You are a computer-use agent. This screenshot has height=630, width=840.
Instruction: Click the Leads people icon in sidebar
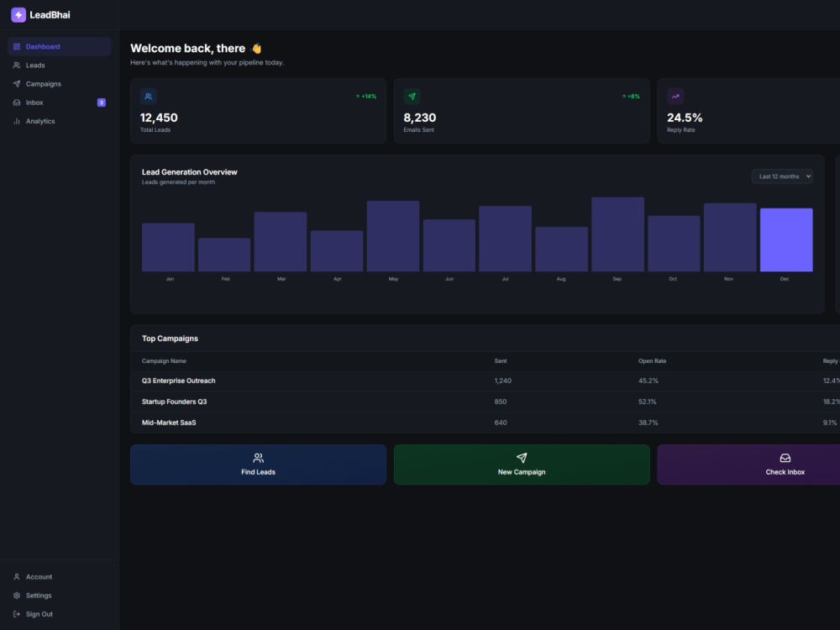pos(17,66)
